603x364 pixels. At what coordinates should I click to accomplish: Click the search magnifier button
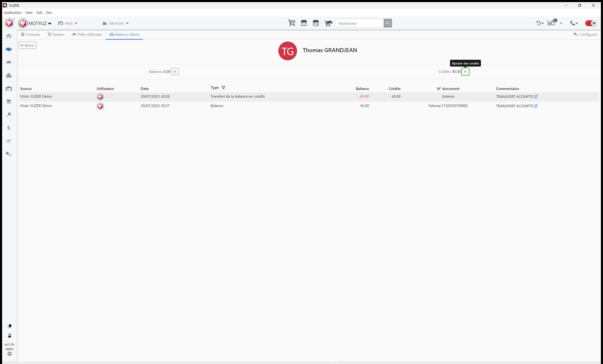point(388,23)
